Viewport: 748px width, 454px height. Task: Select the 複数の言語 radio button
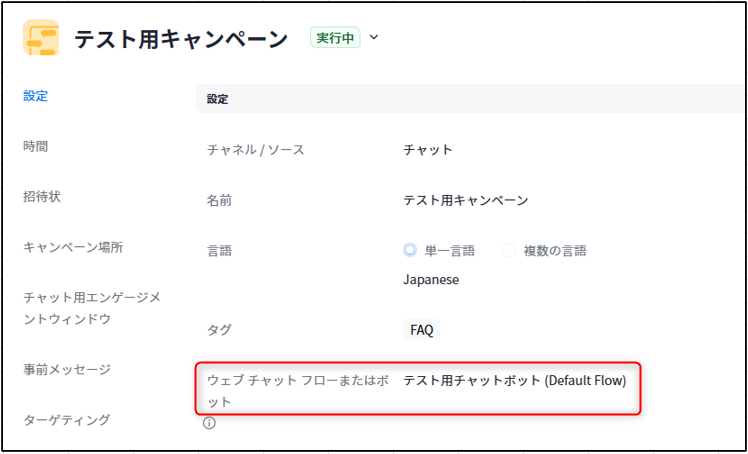point(509,250)
